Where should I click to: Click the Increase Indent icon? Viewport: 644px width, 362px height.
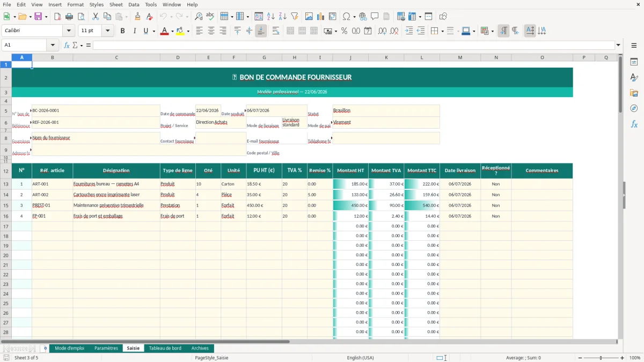click(x=409, y=31)
